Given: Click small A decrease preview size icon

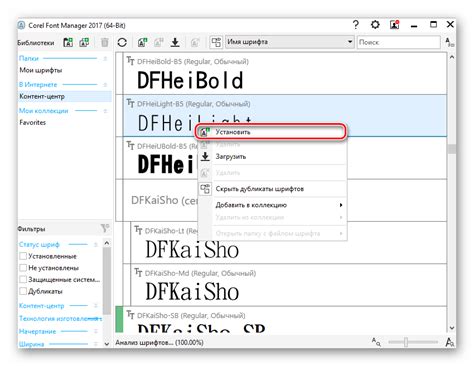Looking at the screenshot, I should coord(376,342).
